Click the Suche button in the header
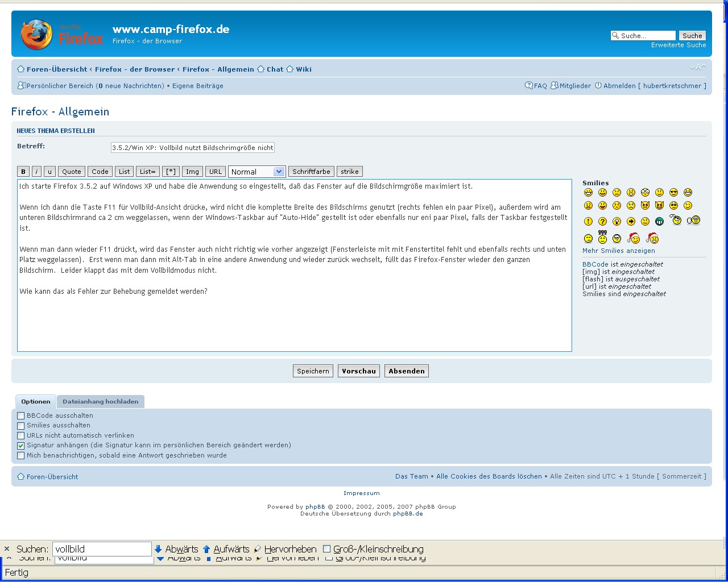728x582 pixels. [692, 36]
